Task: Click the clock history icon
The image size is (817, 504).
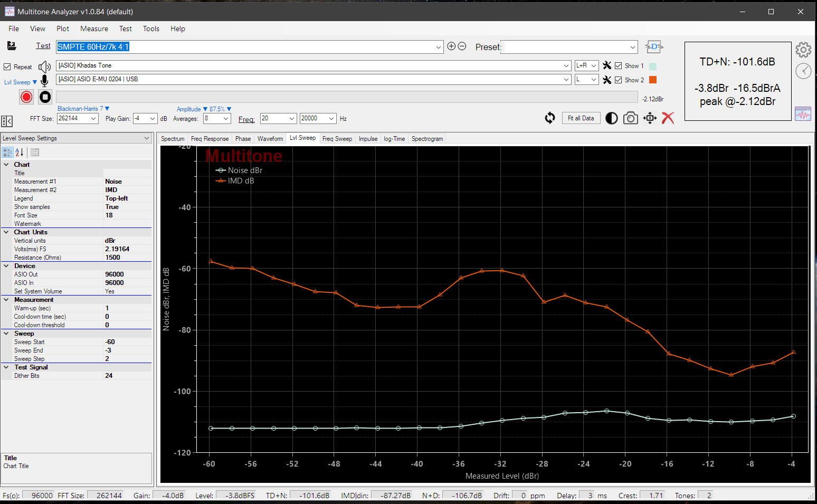Action: pos(803,71)
